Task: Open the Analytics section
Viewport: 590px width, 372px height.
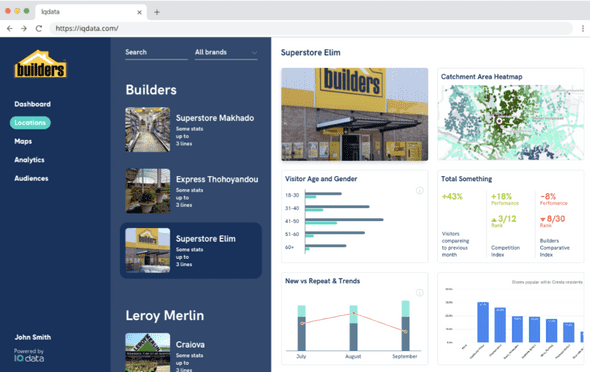Action: (29, 160)
